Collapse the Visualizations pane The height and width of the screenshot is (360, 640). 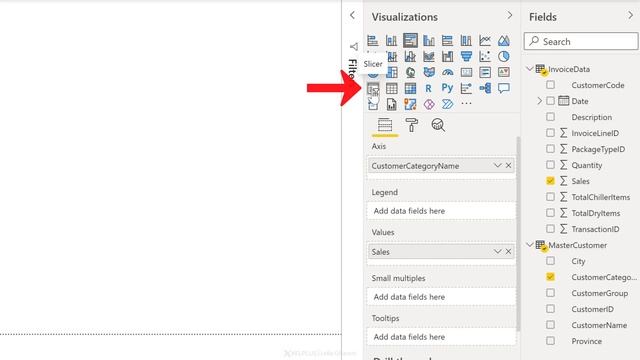[509, 16]
